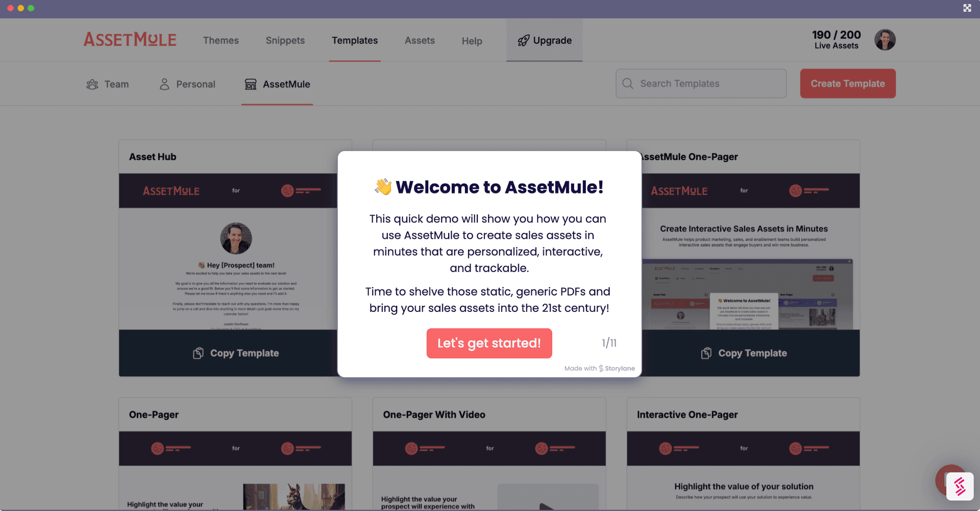Click the Create Template button
980x511 pixels.
(x=848, y=84)
